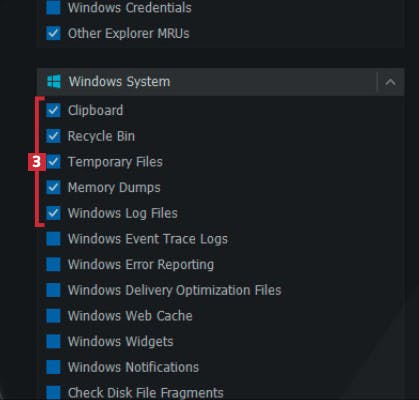Enable Windows Delivery Optimization Files
Viewport: 419px width, 400px height.
coord(53,290)
